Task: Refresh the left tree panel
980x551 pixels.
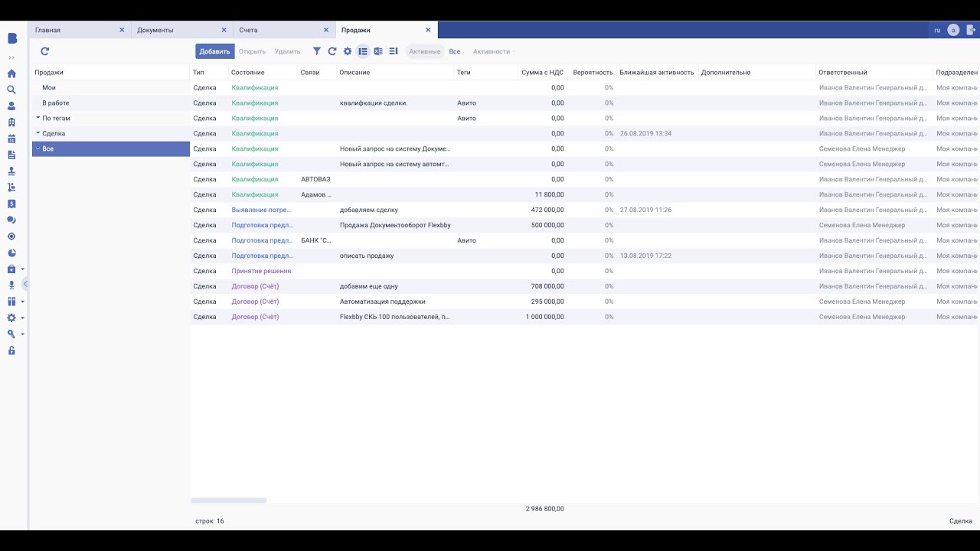Action: [44, 51]
